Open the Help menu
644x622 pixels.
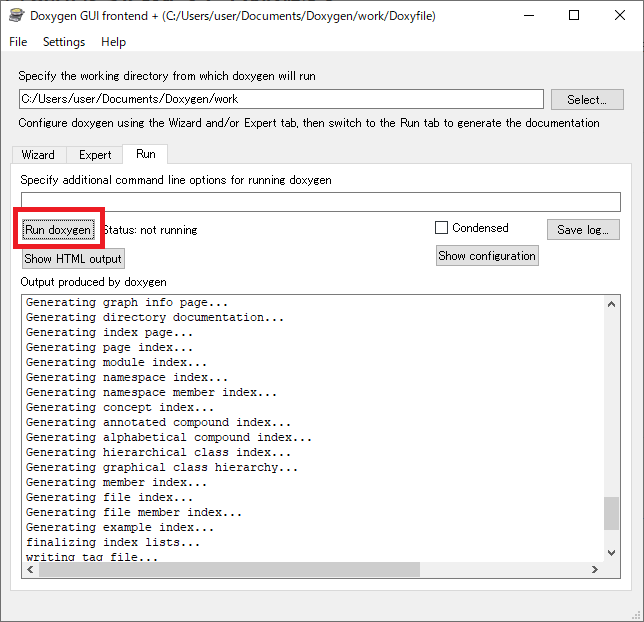[114, 42]
